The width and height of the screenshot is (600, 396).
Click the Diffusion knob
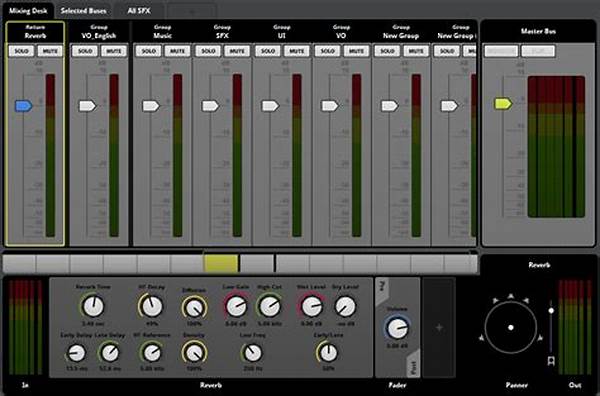(194, 308)
